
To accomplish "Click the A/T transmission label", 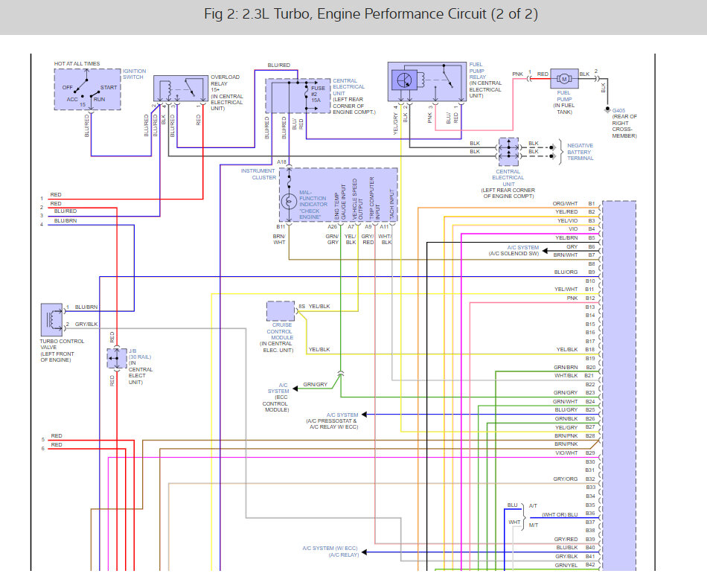I will (x=533, y=506).
